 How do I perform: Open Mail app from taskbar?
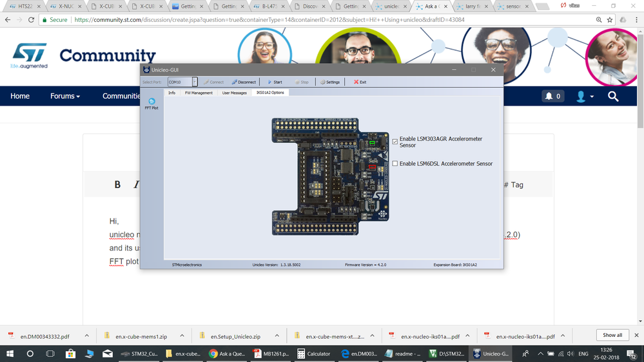[x=108, y=354]
